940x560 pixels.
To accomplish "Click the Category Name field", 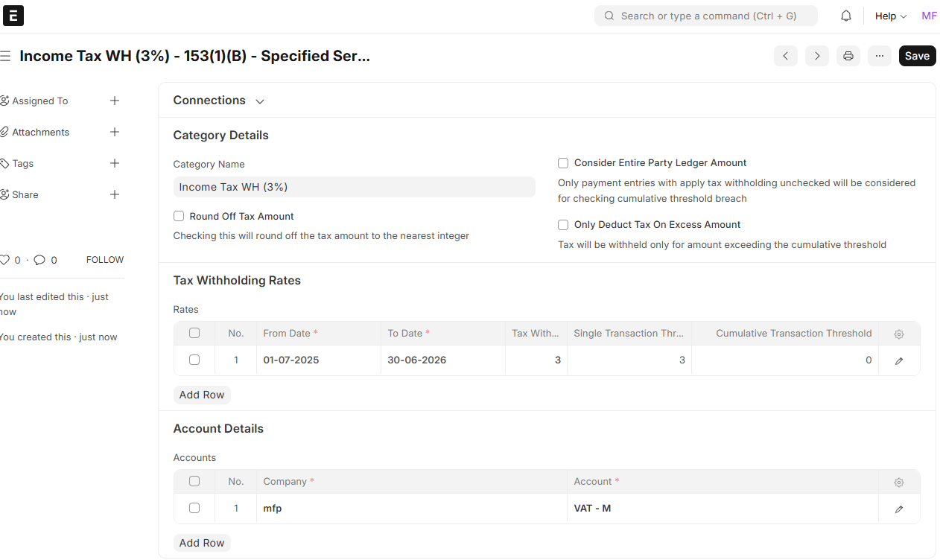I will tap(355, 187).
